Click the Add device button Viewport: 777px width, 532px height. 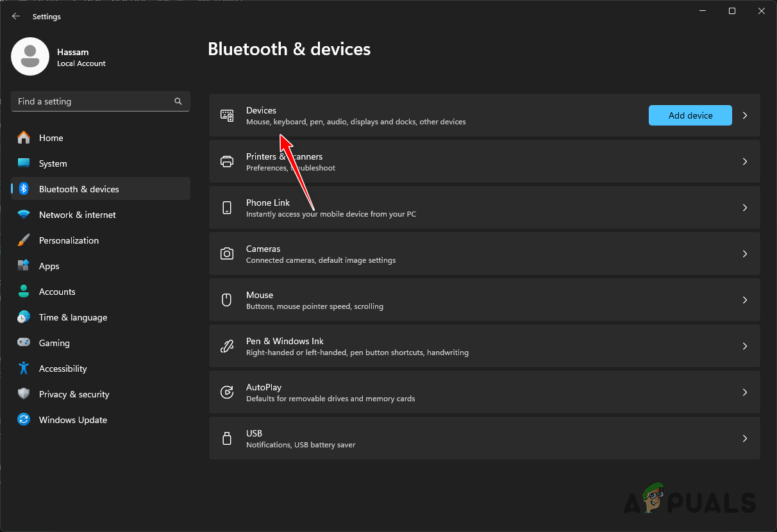point(690,115)
